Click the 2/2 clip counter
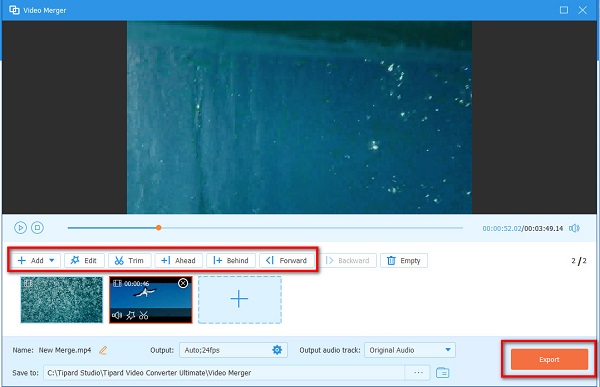Screen dimensions: 600x387 point(579,261)
